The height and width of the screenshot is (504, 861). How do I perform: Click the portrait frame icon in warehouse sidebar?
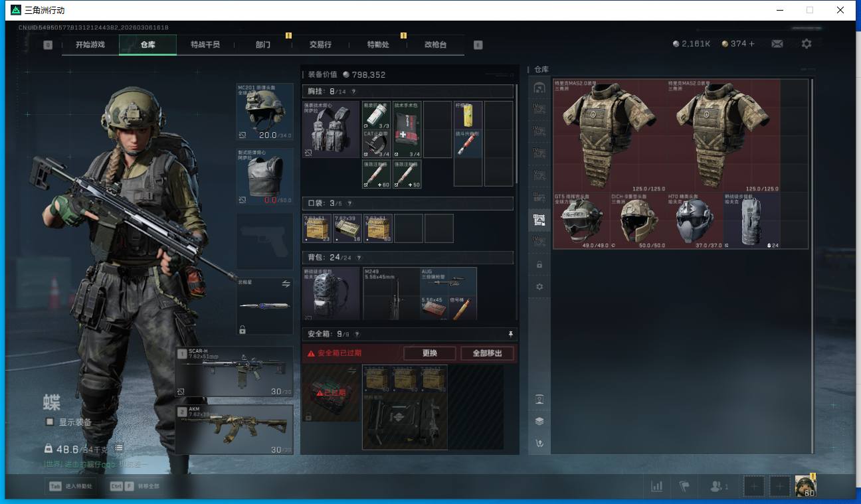(x=539, y=399)
